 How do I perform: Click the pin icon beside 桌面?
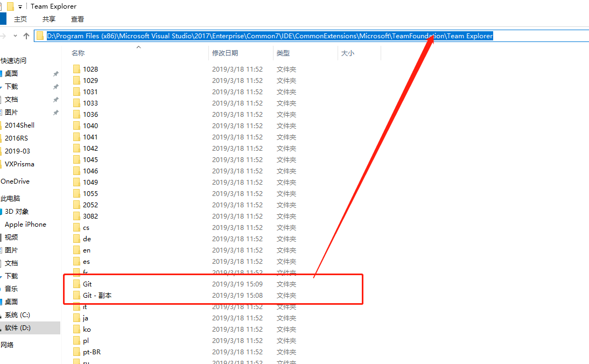coord(55,74)
